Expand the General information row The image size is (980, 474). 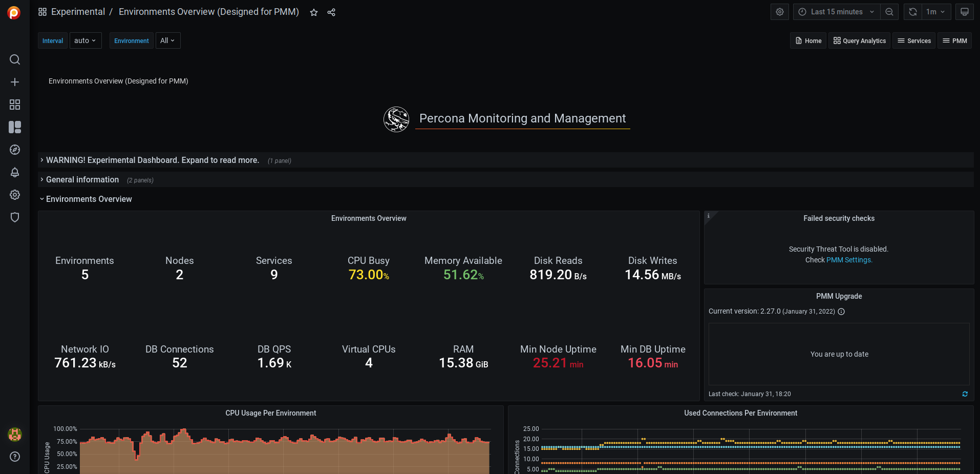click(82, 180)
